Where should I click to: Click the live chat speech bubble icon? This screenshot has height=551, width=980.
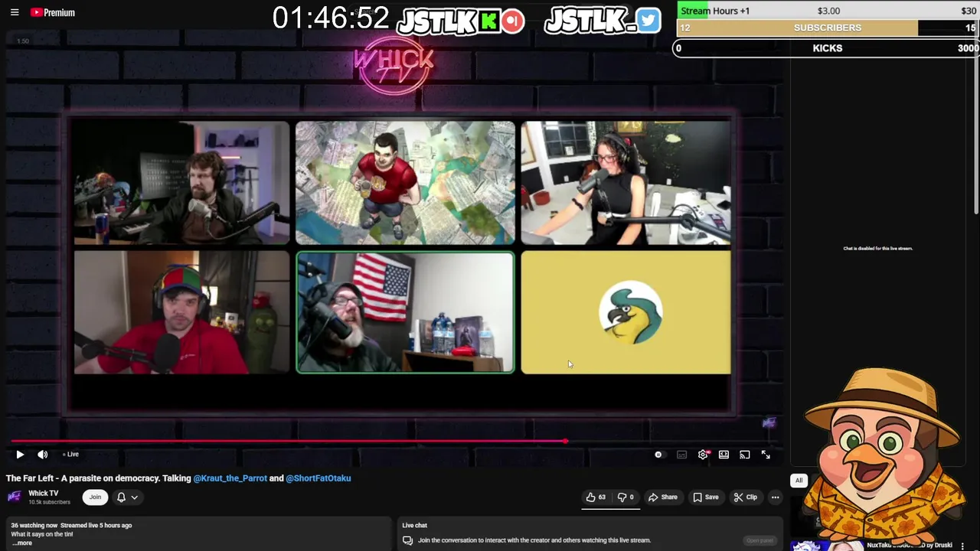[x=407, y=540]
